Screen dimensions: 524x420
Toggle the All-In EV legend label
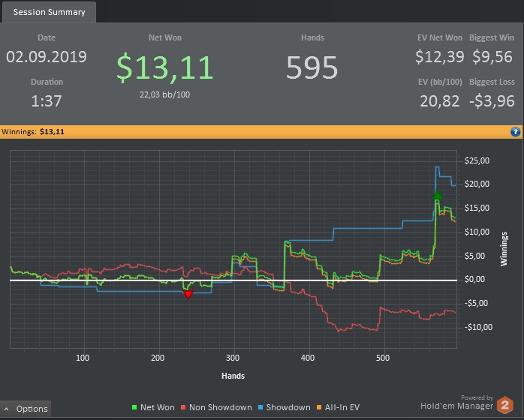pos(342,407)
